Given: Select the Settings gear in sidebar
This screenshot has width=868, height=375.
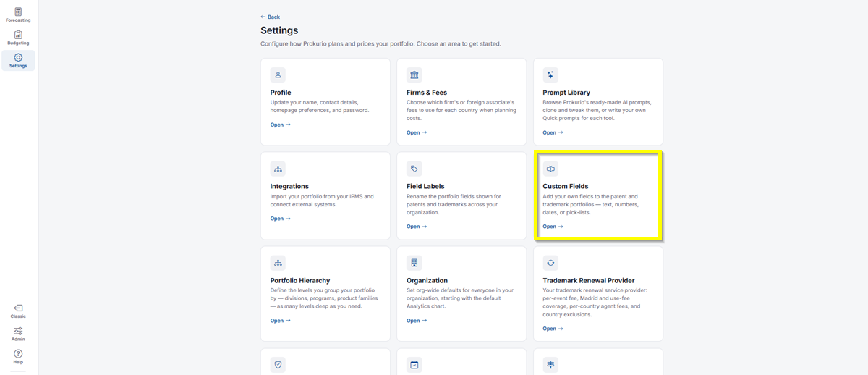Looking at the screenshot, I should click(18, 57).
